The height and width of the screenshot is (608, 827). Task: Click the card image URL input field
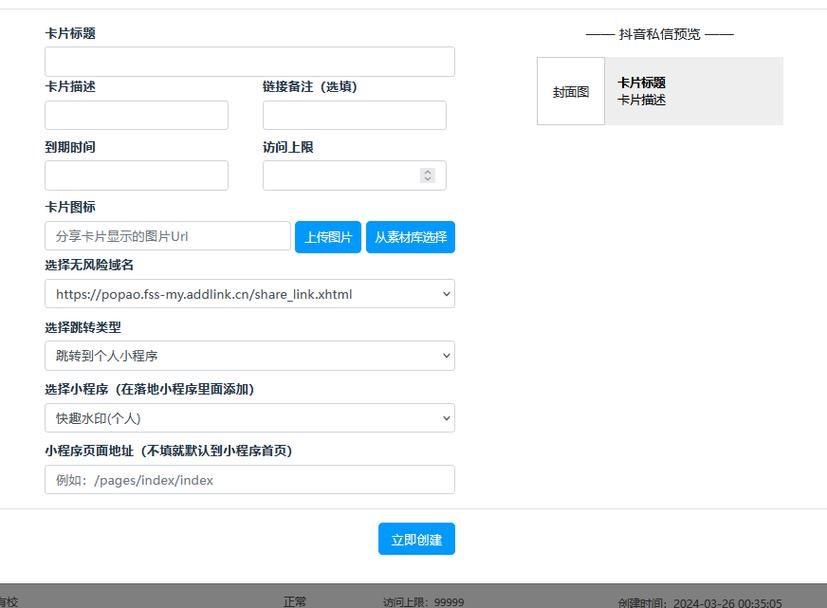click(165, 236)
